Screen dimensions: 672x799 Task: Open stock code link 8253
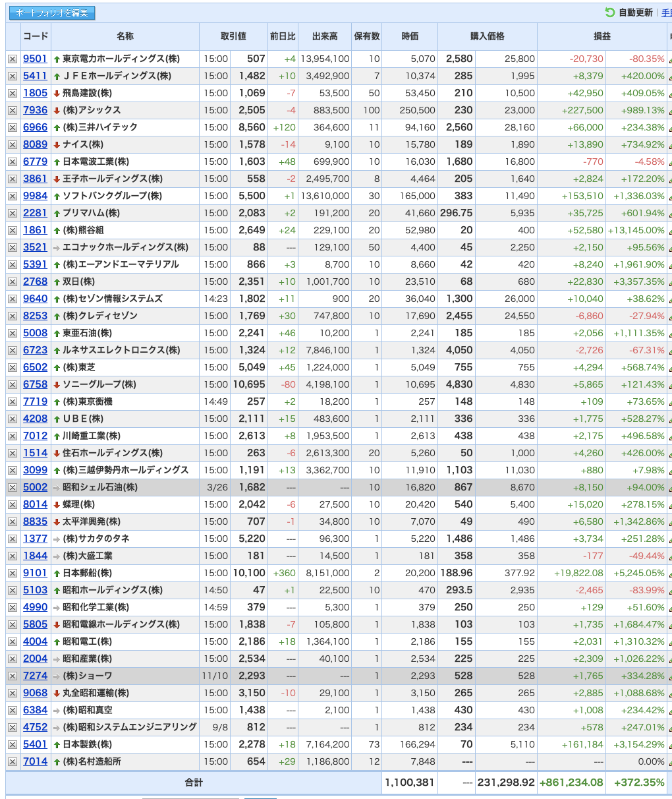point(36,316)
